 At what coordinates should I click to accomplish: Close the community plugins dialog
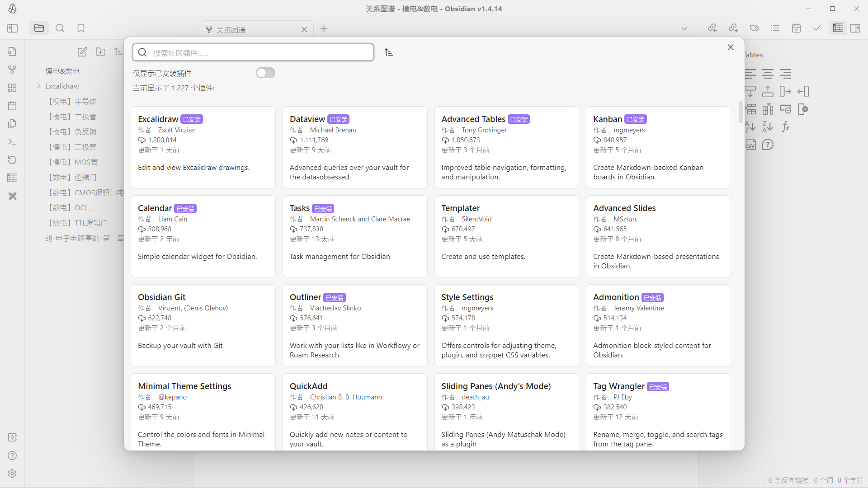tap(731, 47)
